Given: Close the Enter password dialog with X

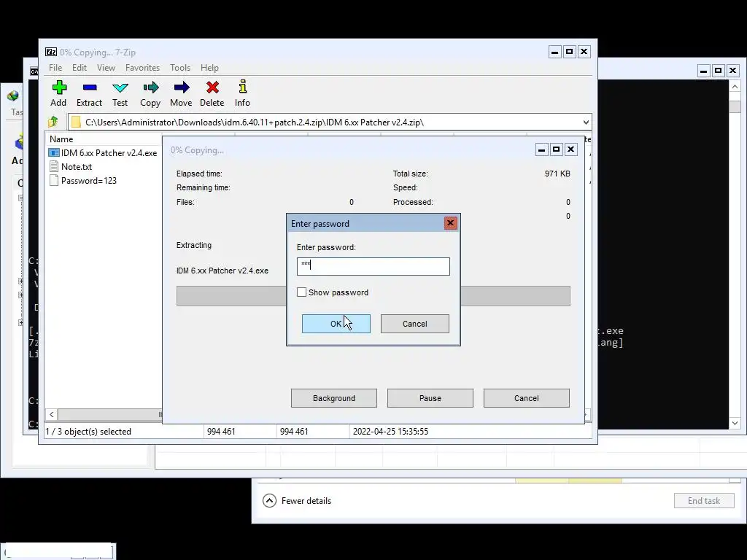Looking at the screenshot, I should (450, 223).
